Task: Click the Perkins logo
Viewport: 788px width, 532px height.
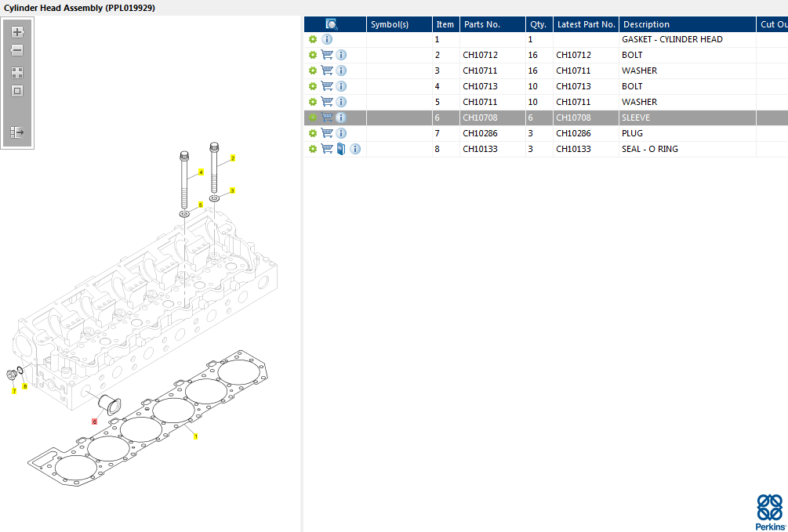Action: coord(769,512)
